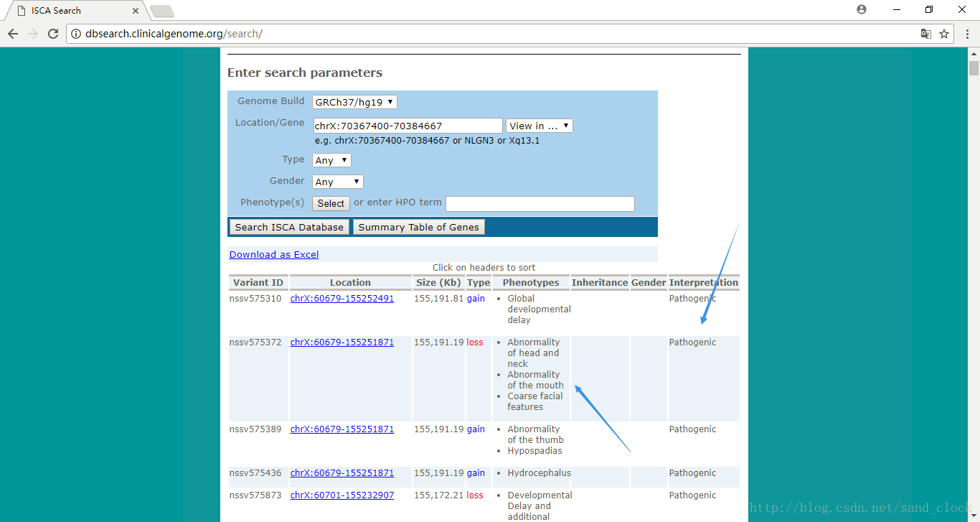Open location link for nssv575389
980x522 pixels.
(x=342, y=429)
